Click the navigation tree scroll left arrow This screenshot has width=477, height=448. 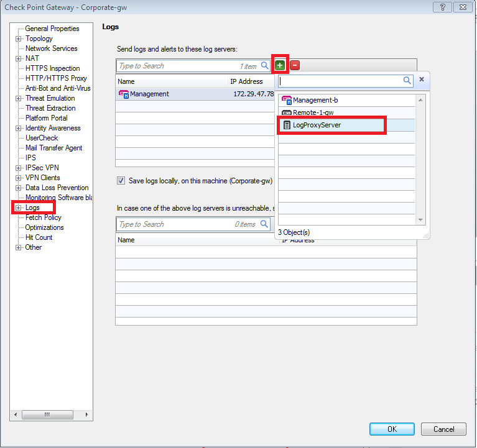click(16, 414)
